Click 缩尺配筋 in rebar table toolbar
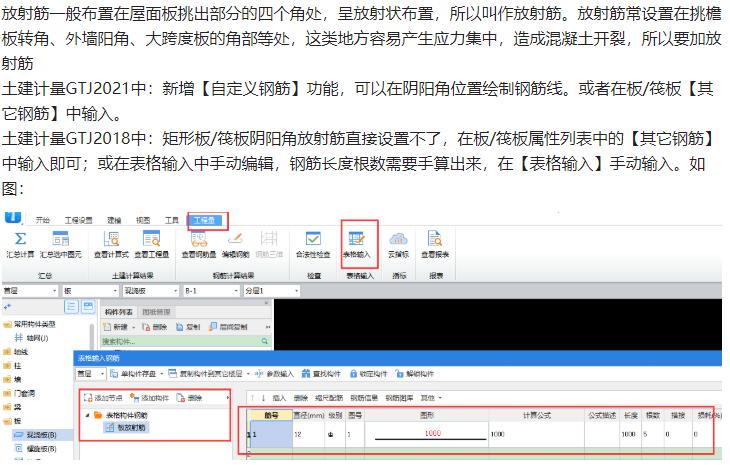The image size is (730, 465). (x=329, y=398)
